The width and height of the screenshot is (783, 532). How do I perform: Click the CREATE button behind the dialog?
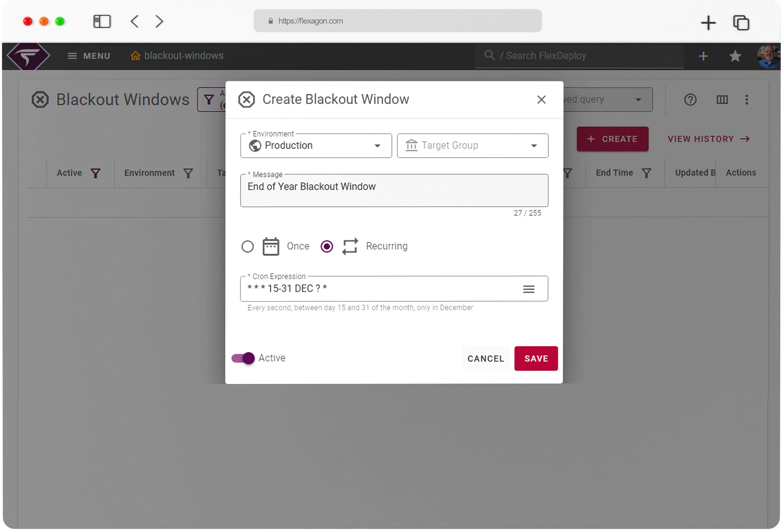613,139
